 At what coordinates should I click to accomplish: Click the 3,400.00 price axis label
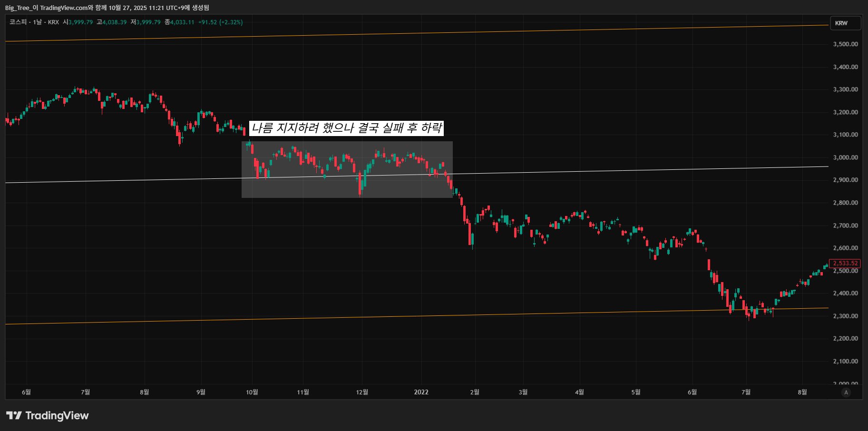(846, 67)
